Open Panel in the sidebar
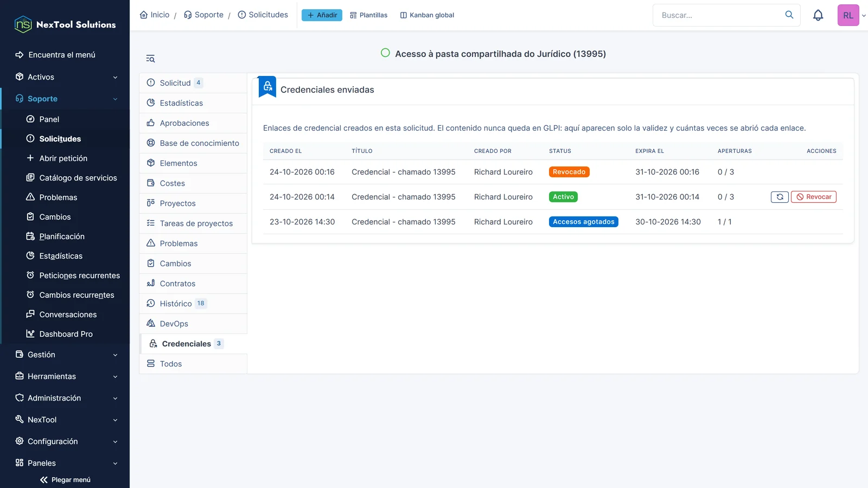Viewport: 868px width, 488px height. click(x=65, y=119)
